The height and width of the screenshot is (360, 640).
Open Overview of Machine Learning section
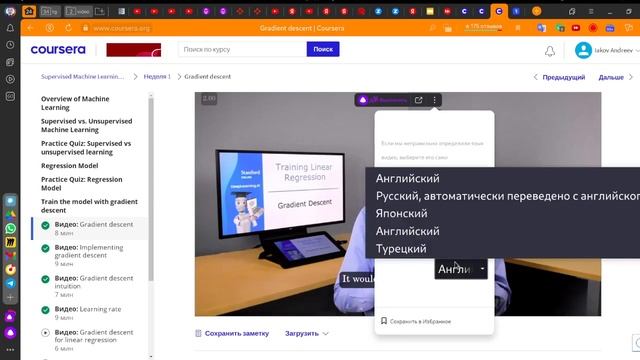pos(75,103)
